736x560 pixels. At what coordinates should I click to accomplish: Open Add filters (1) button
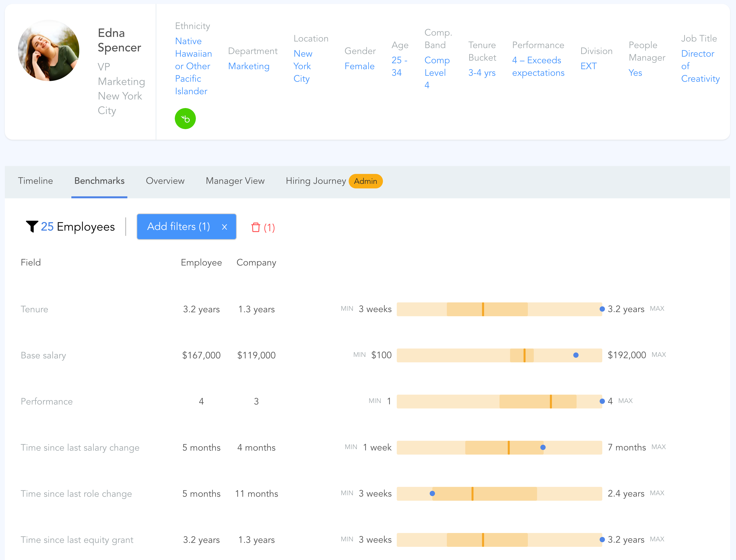point(179,227)
